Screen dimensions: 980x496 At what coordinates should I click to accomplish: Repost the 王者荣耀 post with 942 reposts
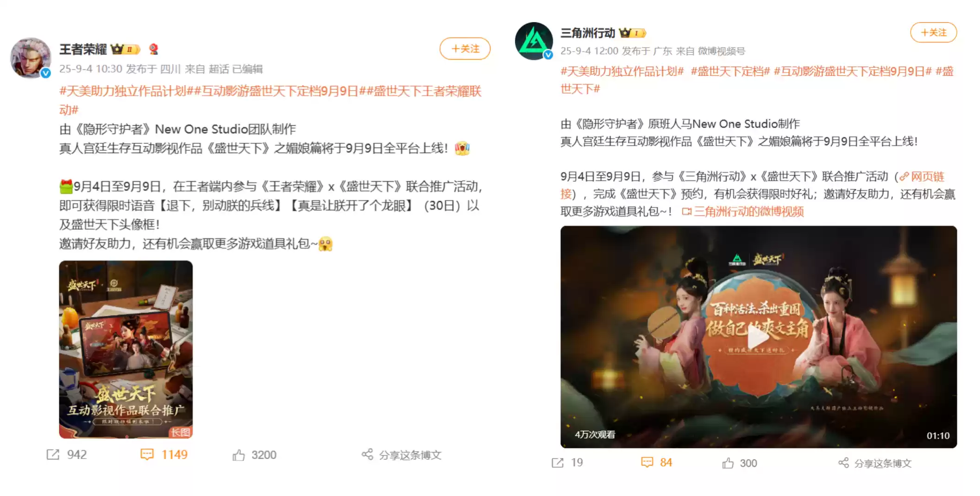tap(67, 454)
